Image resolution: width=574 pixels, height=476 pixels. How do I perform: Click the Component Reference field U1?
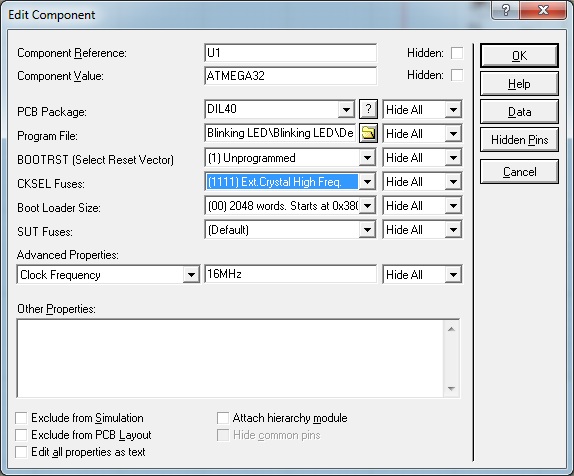click(290, 53)
